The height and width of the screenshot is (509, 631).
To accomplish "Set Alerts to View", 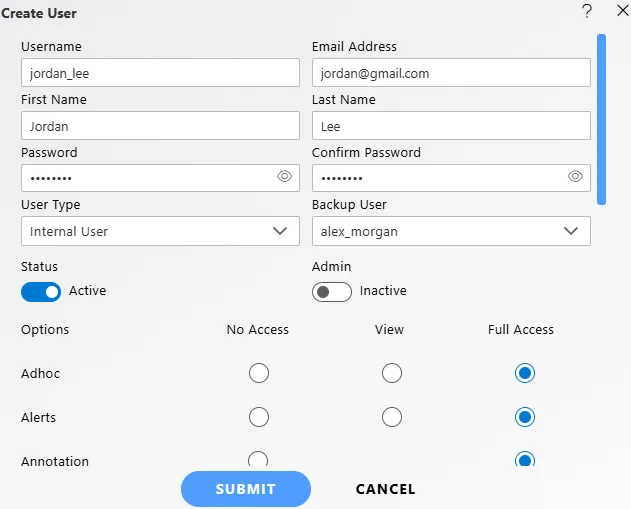I will (x=392, y=417).
